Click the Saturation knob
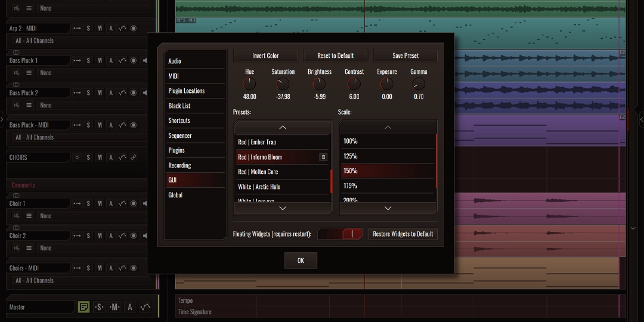The image size is (644, 322). point(283,84)
